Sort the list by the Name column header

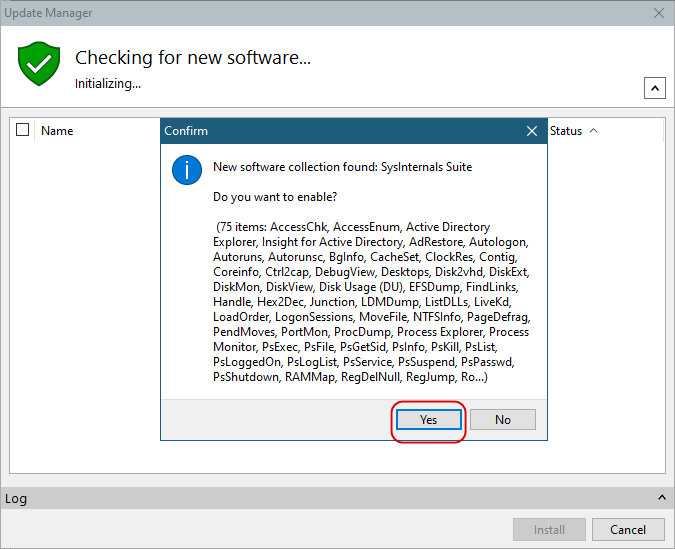click(57, 131)
